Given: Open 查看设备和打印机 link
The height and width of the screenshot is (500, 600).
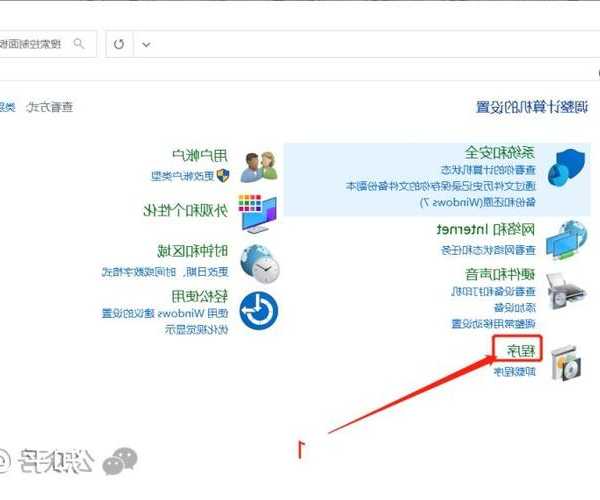Looking at the screenshot, I should (494, 292).
